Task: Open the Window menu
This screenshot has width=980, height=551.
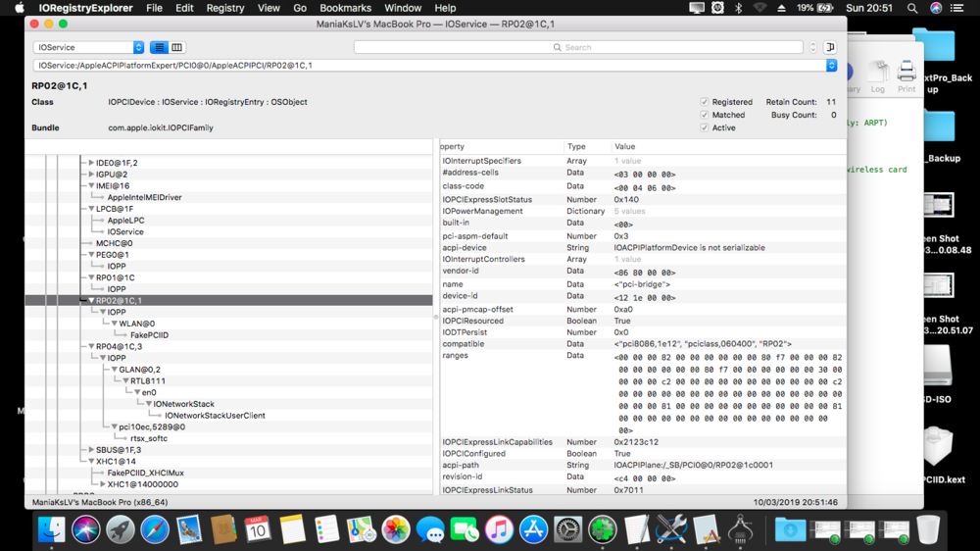Action: 403,8
